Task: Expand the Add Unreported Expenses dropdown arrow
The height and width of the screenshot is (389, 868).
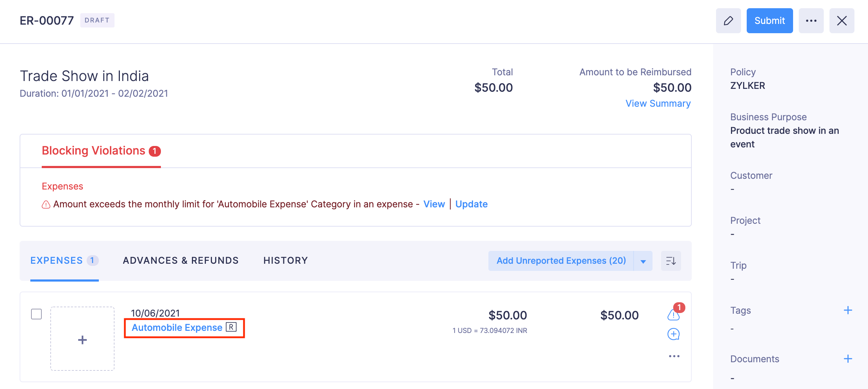Action: [x=643, y=261]
